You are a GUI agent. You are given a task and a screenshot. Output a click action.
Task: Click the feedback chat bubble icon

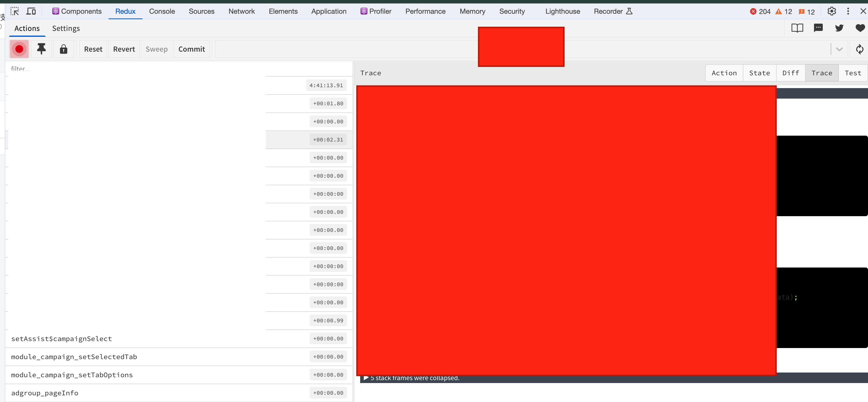coord(818,28)
